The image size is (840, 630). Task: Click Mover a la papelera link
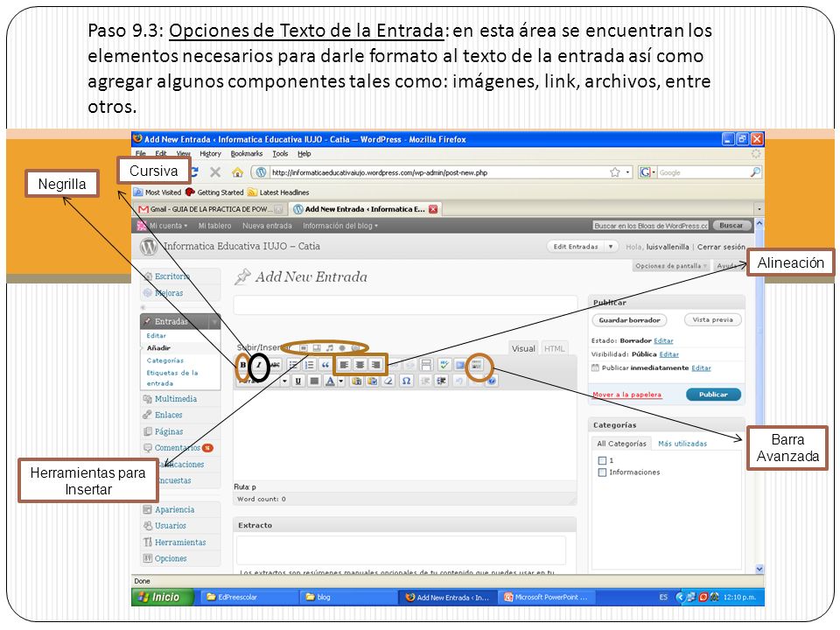pos(626,395)
